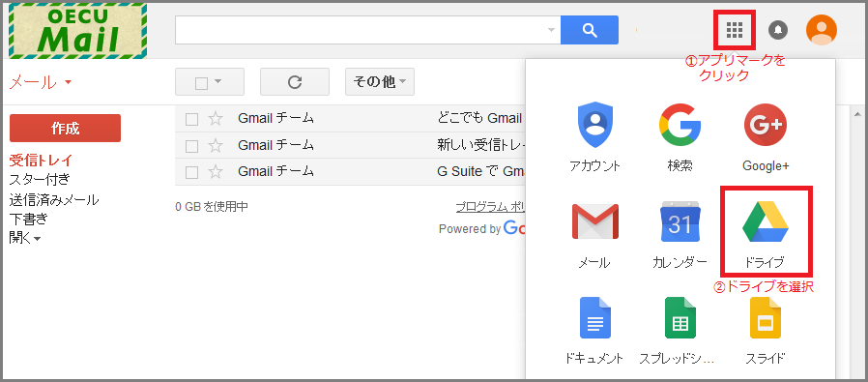Click the OECU Mail logo
The image size is (868, 382).
pos(77,30)
